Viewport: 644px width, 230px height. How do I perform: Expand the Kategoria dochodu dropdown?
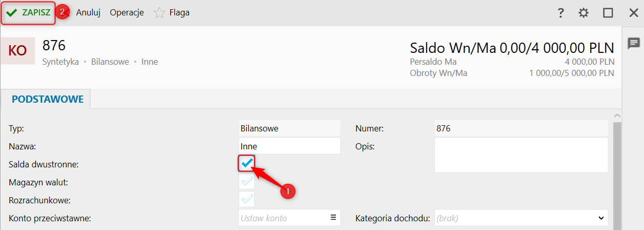coord(521,218)
